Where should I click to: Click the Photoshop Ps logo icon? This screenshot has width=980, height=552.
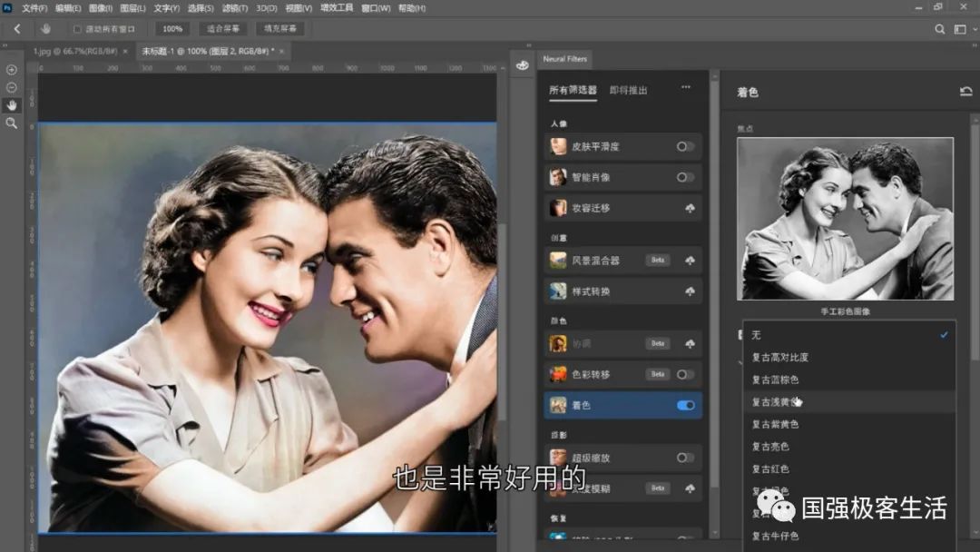click(x=7, y=8)
